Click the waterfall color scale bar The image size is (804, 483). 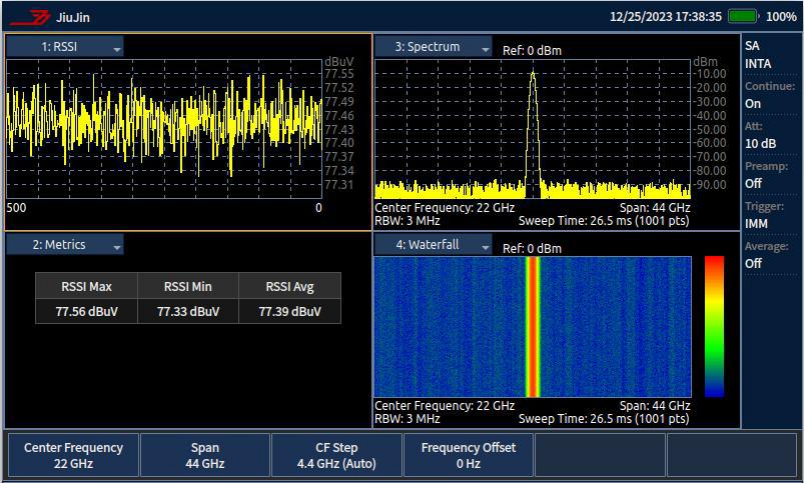click(714, 326)
